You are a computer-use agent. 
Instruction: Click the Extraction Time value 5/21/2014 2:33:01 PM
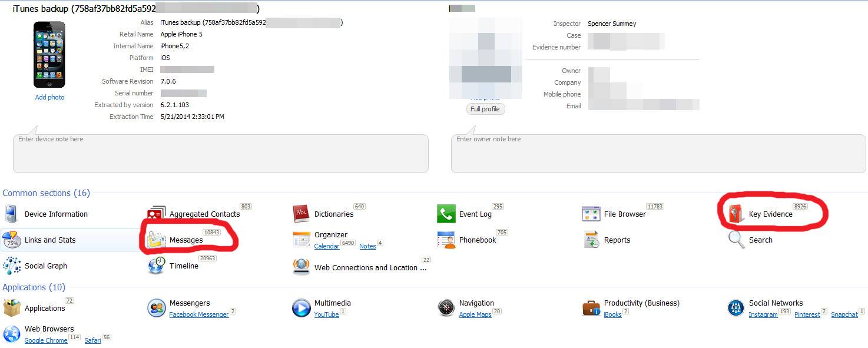click(192, 117)
